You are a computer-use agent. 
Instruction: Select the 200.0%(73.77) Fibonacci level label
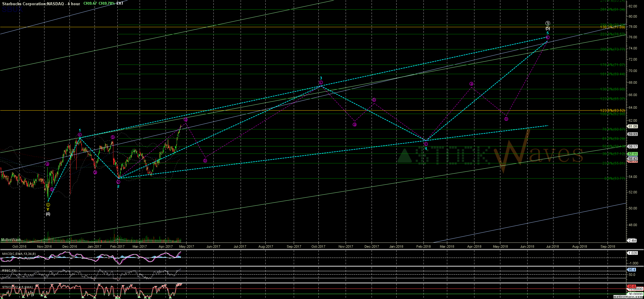pos(612,49)
